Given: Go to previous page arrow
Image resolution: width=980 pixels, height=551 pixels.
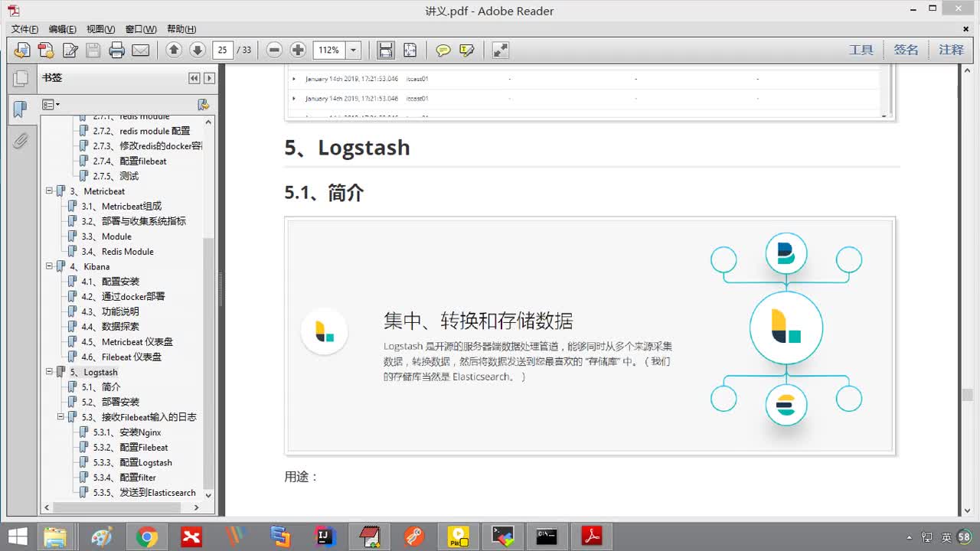Looking at the screenshot, I should 174,50.
